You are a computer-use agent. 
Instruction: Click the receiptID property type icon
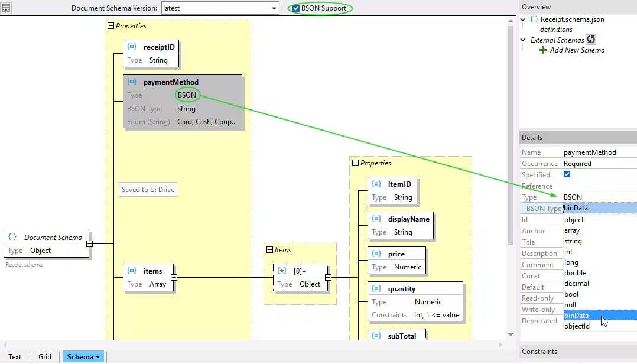(132, 47)
